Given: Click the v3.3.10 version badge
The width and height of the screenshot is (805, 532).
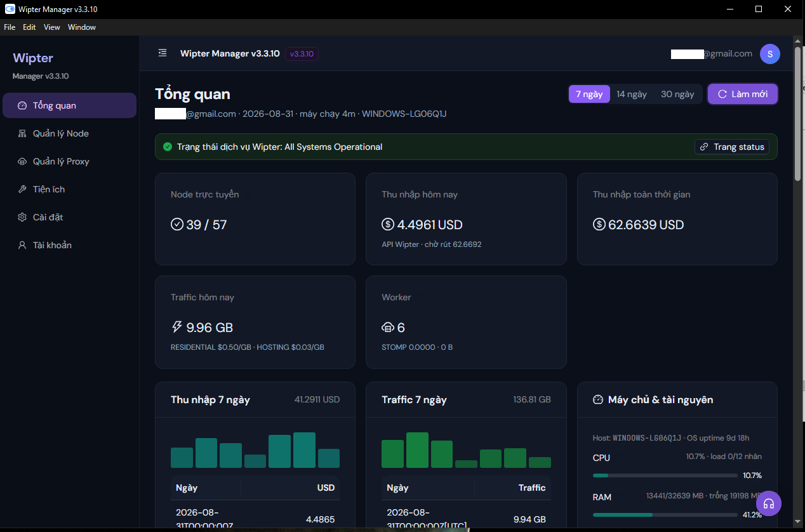Looking at the screenshot, I should pyautogui.click(x=302, y=54).
